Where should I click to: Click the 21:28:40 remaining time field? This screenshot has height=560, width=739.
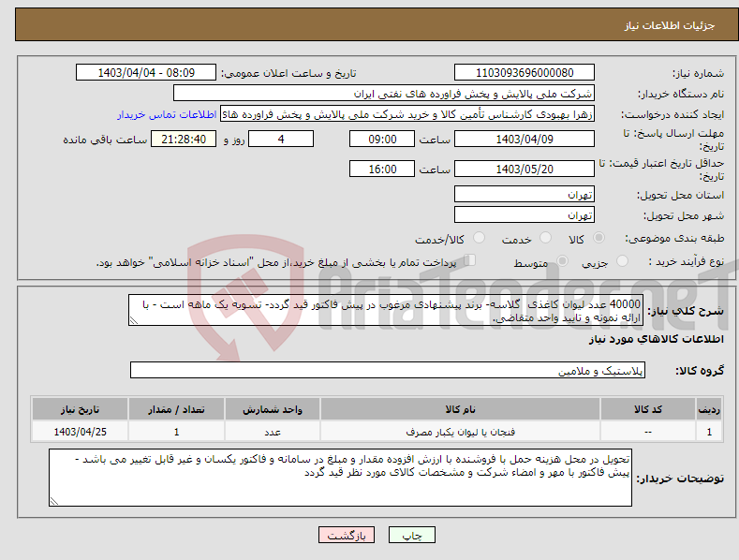184,139
